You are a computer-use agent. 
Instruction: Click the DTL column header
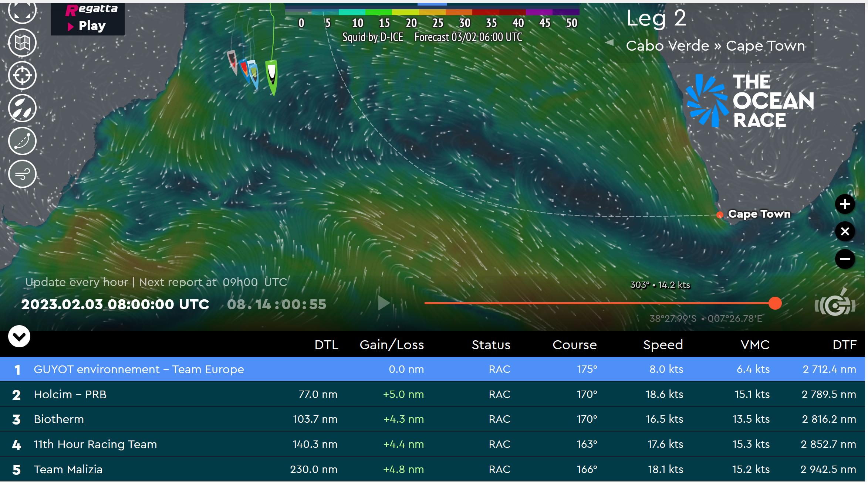(326, 345)
